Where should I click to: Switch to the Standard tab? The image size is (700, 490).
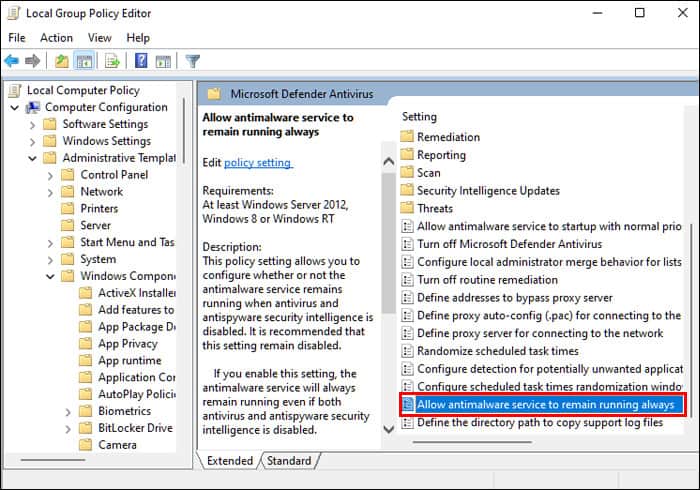coord(289,461)
